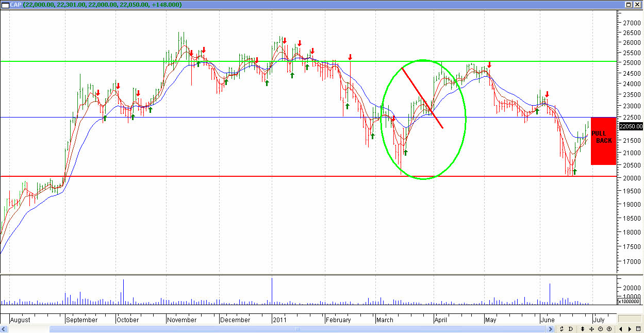Click the horizontal scrollbar right arrow
Screen dimensions: 644x333
pyautogui.click(x=550, y=329)
